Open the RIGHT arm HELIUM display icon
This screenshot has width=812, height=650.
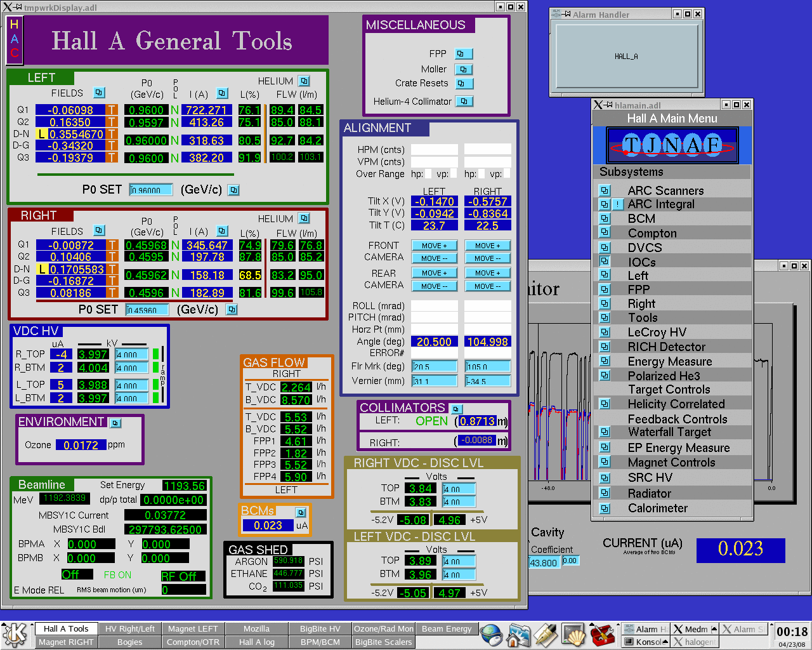click(304, 218)
